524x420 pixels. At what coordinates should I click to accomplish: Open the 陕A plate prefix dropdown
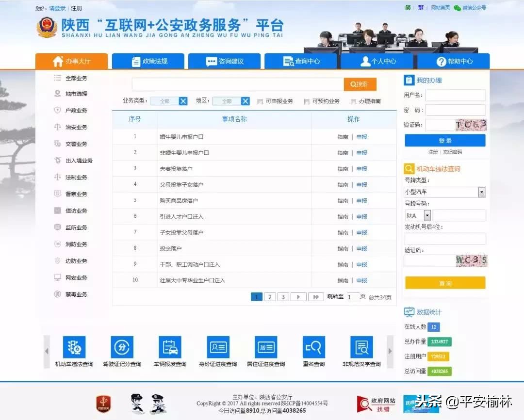(x=418, y=215)
